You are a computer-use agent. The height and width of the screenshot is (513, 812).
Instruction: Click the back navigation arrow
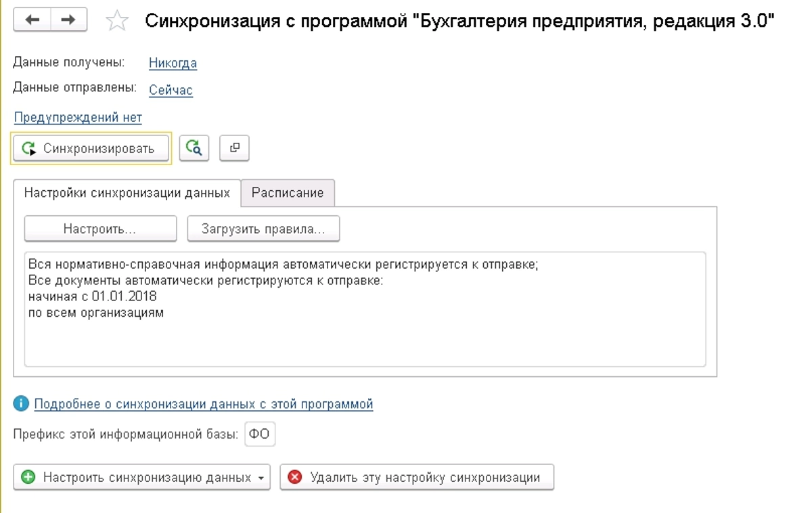click(x=32, y=20)
